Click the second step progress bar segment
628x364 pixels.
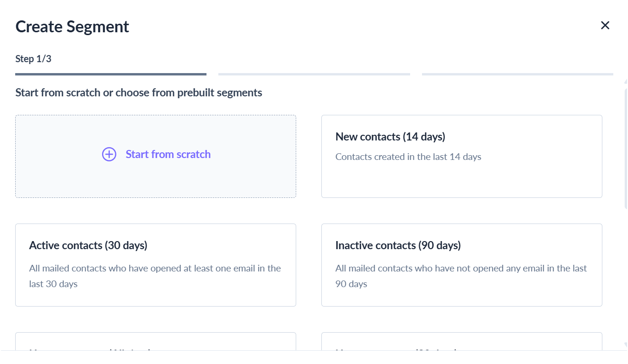[x=314, y=74]
